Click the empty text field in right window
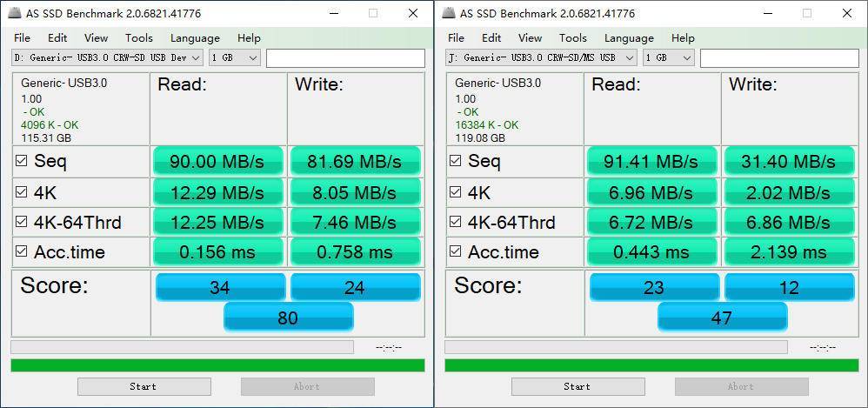Viewport: 868px width, 408px height. 779,57
